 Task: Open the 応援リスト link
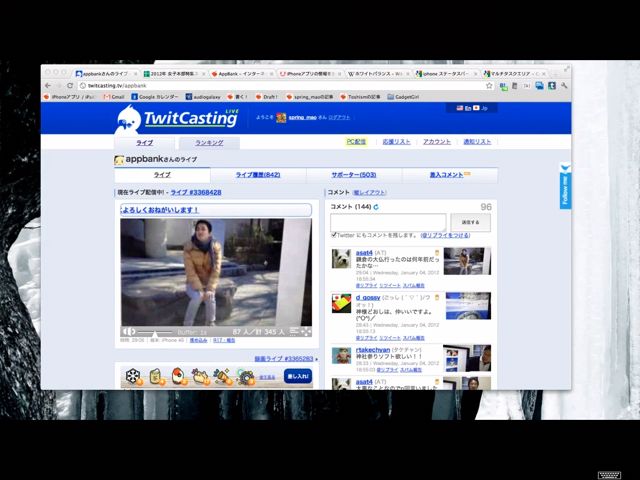396,142
